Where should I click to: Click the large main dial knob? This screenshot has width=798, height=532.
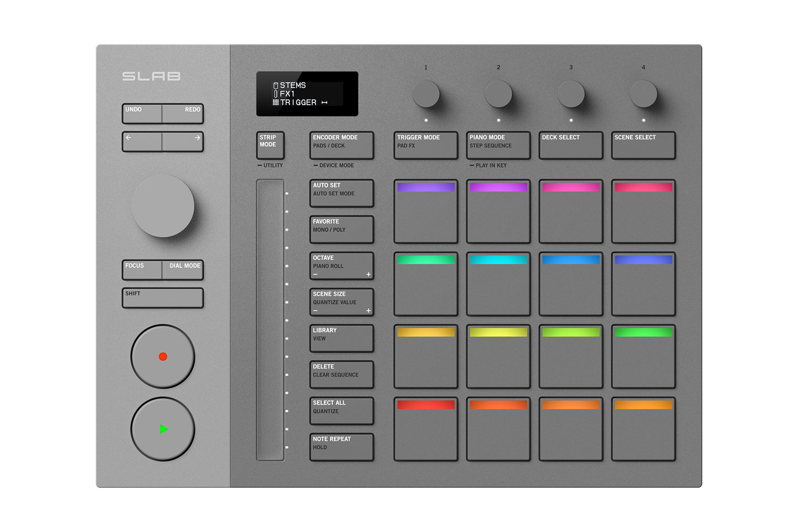point(163,206)
